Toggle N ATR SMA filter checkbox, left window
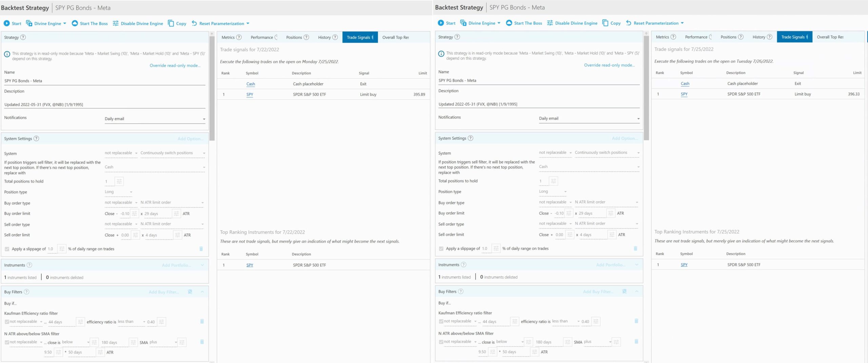This screenshot has height=363, width=868. (x=7, y=342)
